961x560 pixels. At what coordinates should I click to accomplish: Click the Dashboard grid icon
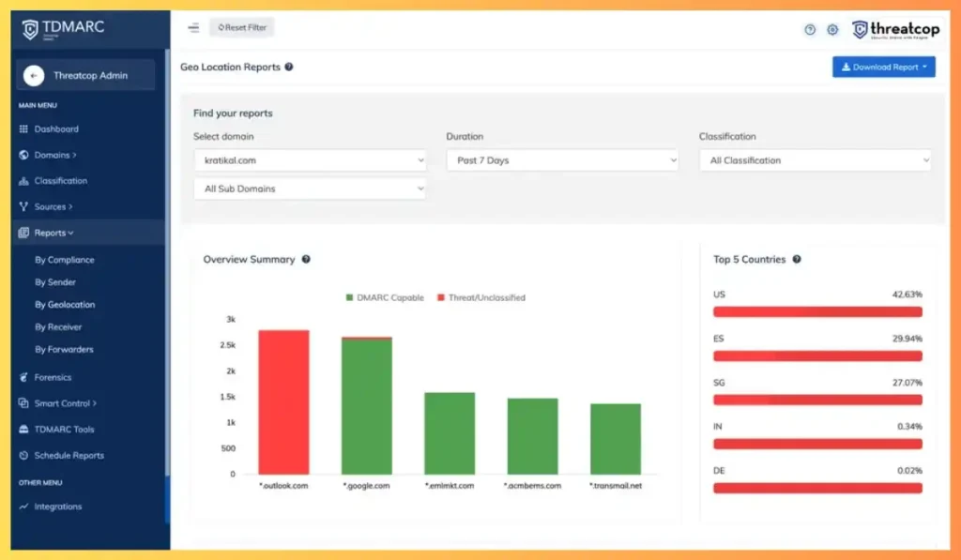coord(23,129)
